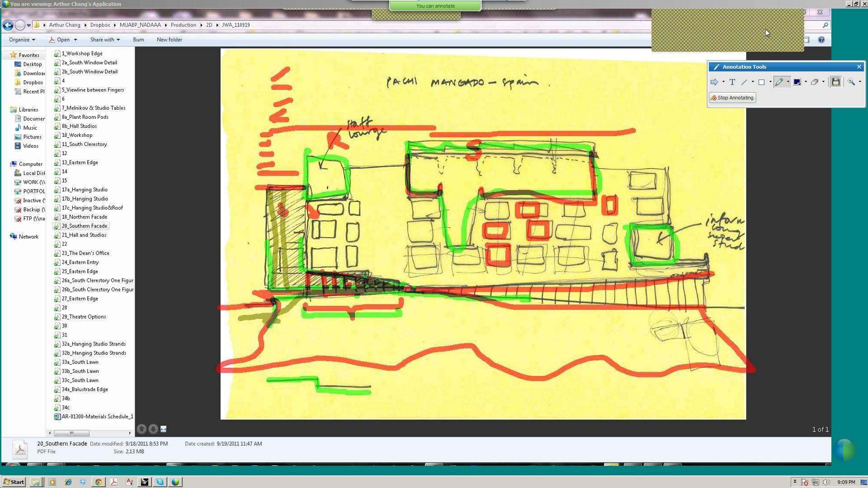
Task: Expand highlighter tool options dropdown
Action: tap(788, 82)
